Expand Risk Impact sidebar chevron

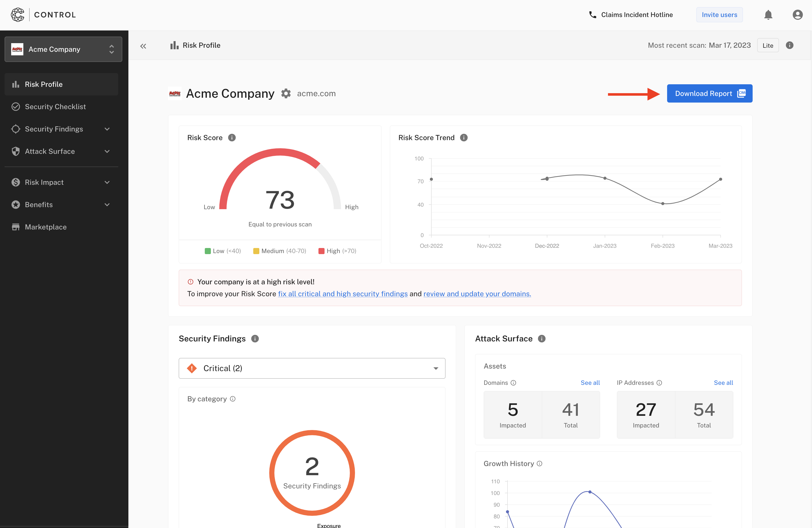pyautogui.click(x=107, y=182)
